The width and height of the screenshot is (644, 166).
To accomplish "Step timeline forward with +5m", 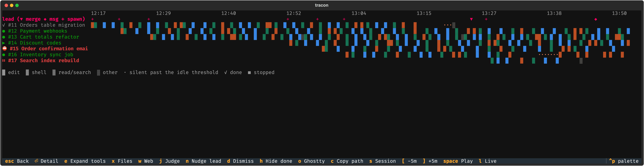I will point(430,161).
